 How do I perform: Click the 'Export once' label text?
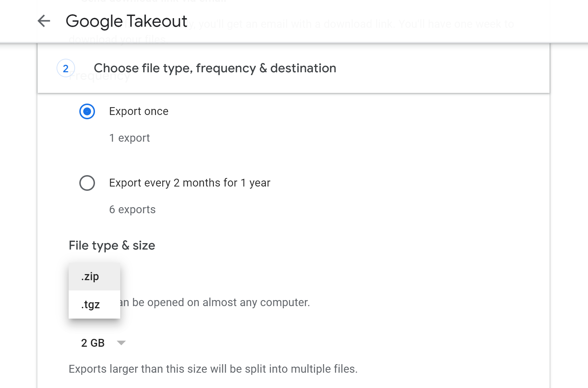click(139, 111)
